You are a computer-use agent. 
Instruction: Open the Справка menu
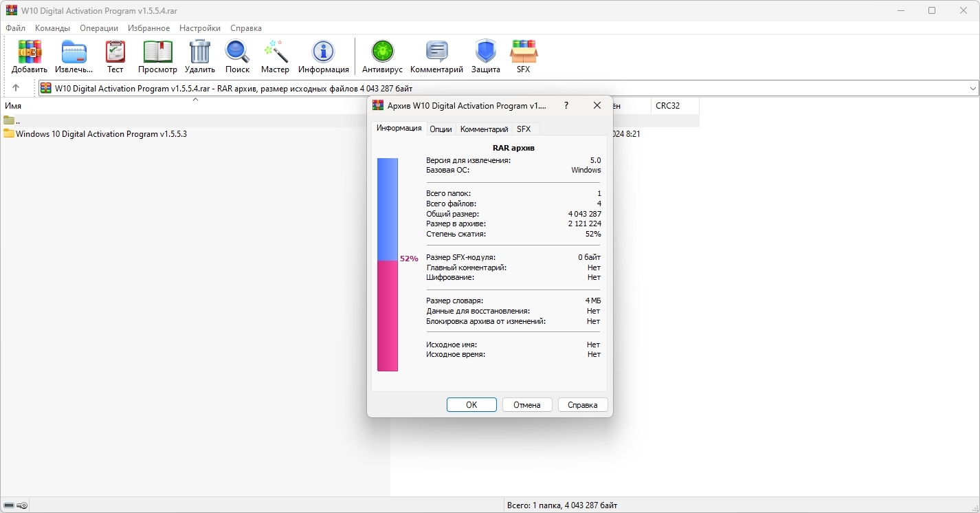point(246,28)
